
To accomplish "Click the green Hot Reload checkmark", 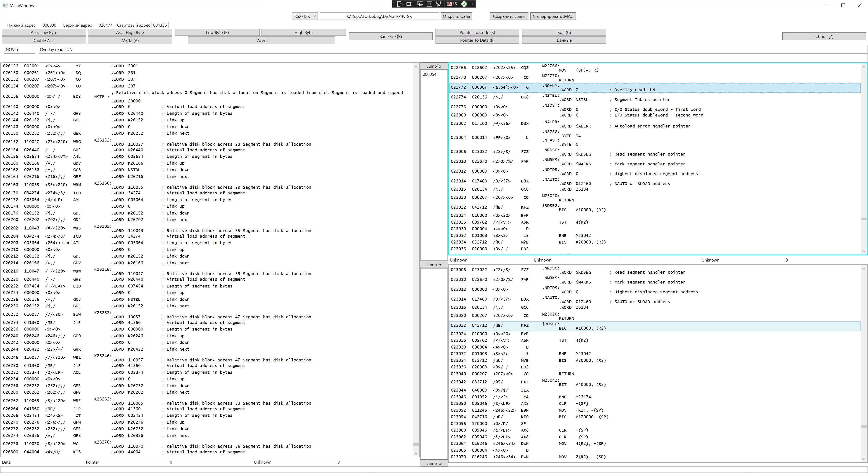I will 464,4.
